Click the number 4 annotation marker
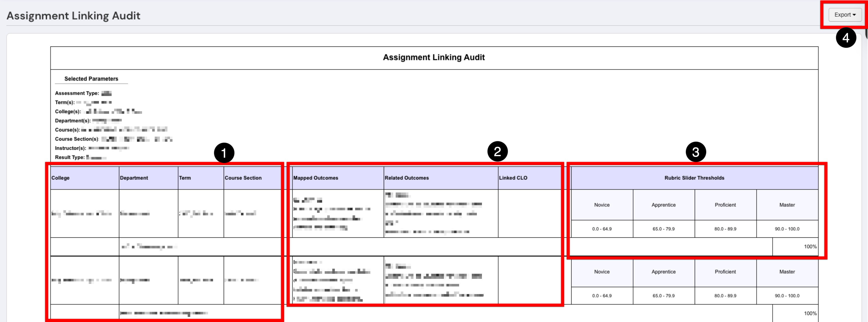 point(846,38)
